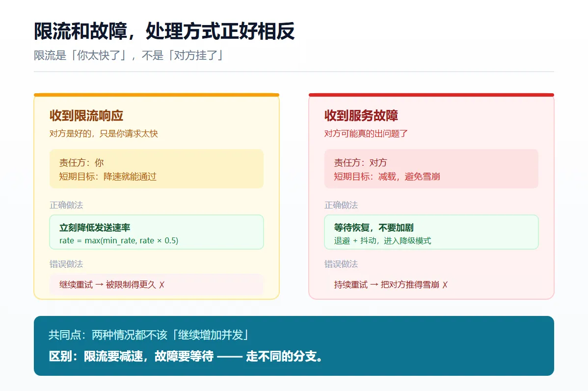Viewport: 588px width, 391px height.
Task: Click the 区别：限流要减速 bold line
Action: pos(186,356)
